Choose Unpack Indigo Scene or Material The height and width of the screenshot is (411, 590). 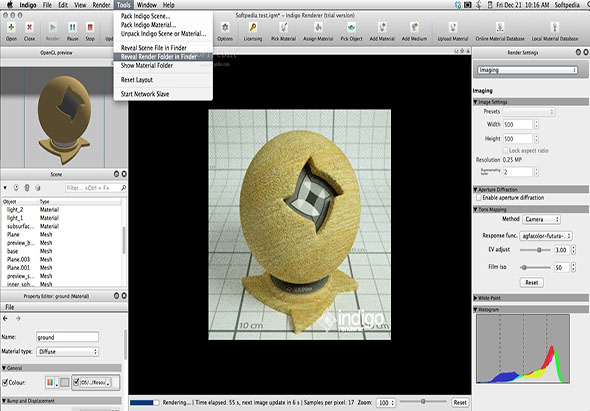coord(163,33)
